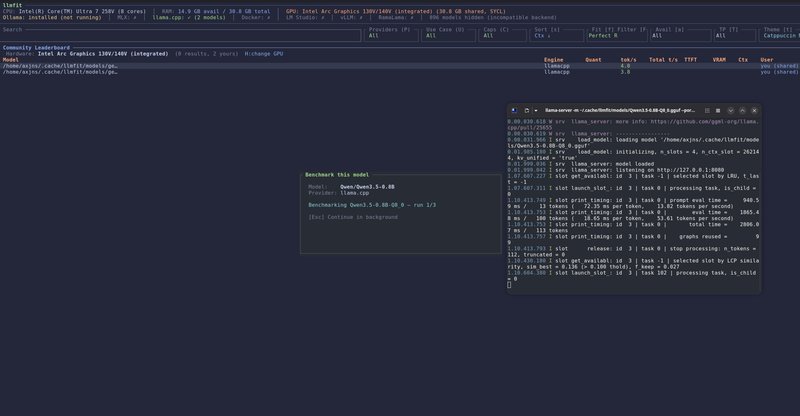Click the Docker status entry

point(256,17)
